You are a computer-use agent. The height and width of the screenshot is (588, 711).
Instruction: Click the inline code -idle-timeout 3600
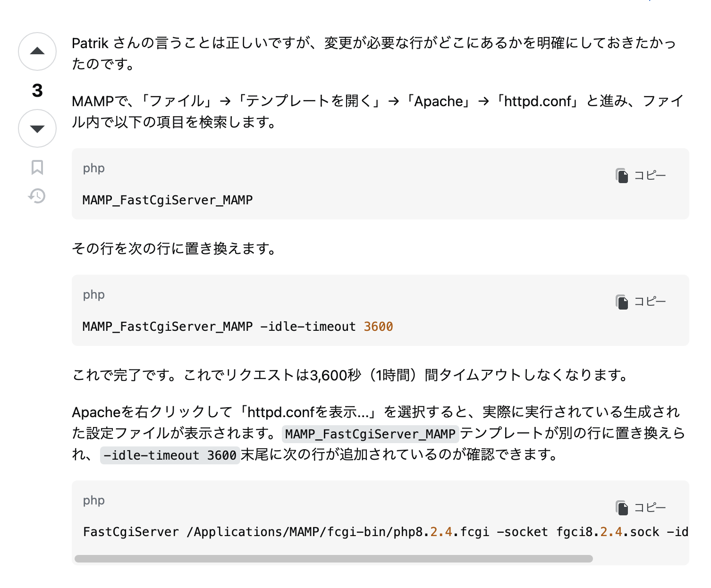tap(170, 455)
